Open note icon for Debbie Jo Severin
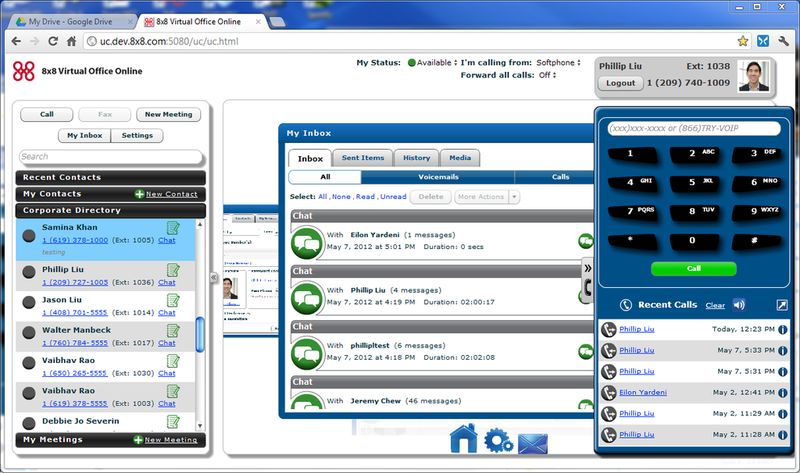 (x=173, y=421)
